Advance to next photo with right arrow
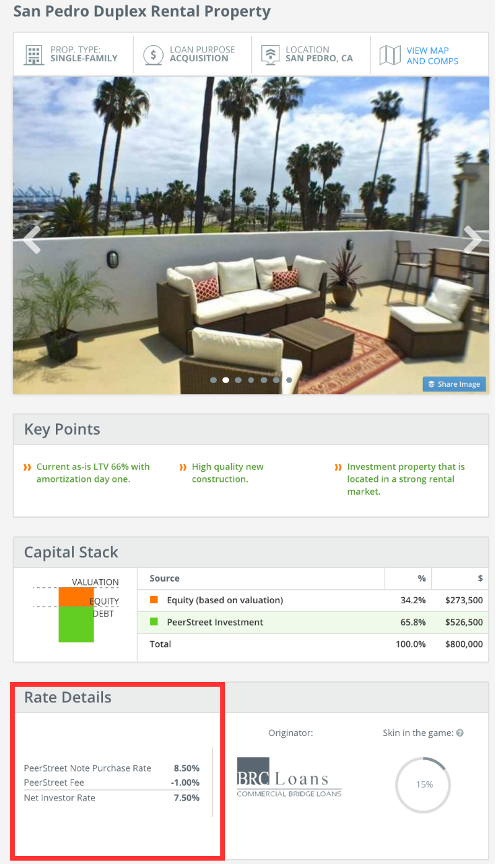The height and width of the screenshot is (864, 496). tap(472, 239)
